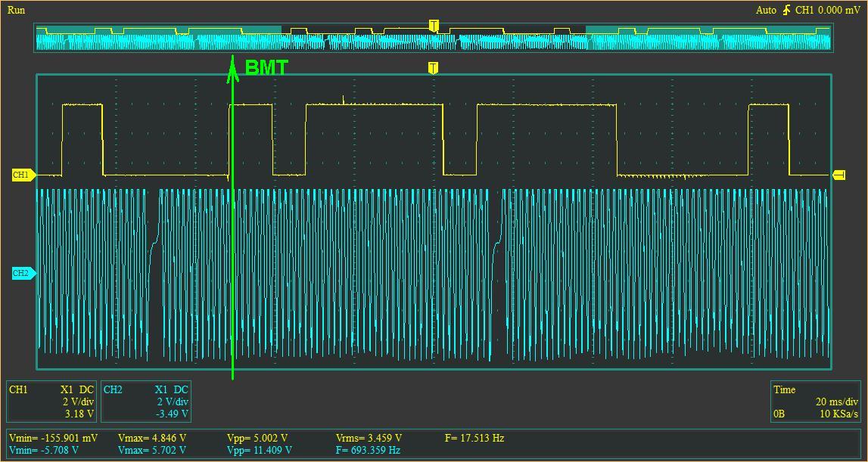Viewport: 868px width, 462px height.
Task: Open the CH2 channel settings box
Action: pos(146,402)
